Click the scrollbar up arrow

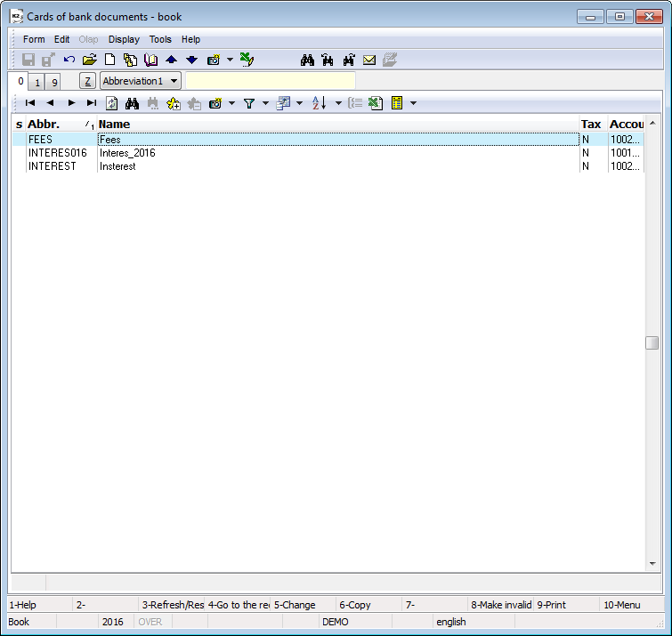(x=652, y=124)
